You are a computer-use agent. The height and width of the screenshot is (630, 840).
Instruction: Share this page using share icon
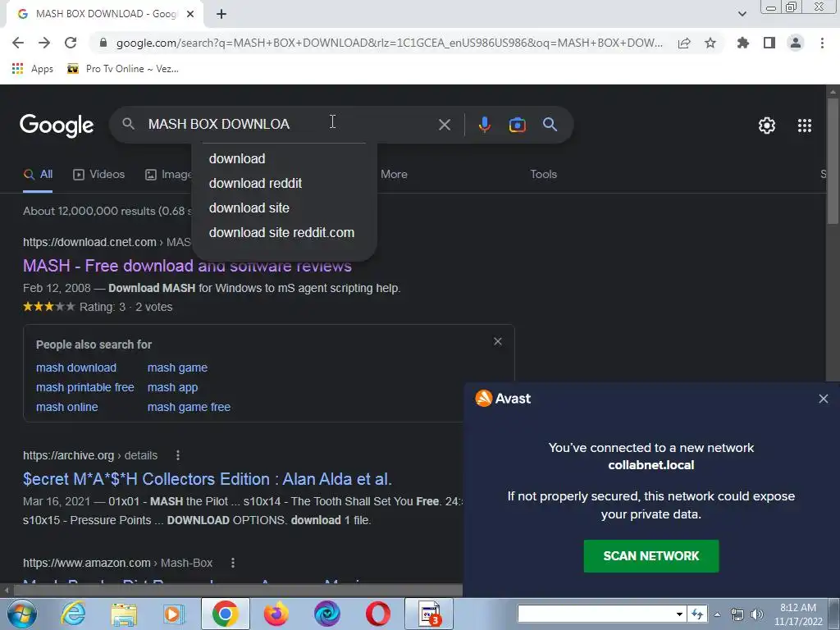tap(683, 43)
